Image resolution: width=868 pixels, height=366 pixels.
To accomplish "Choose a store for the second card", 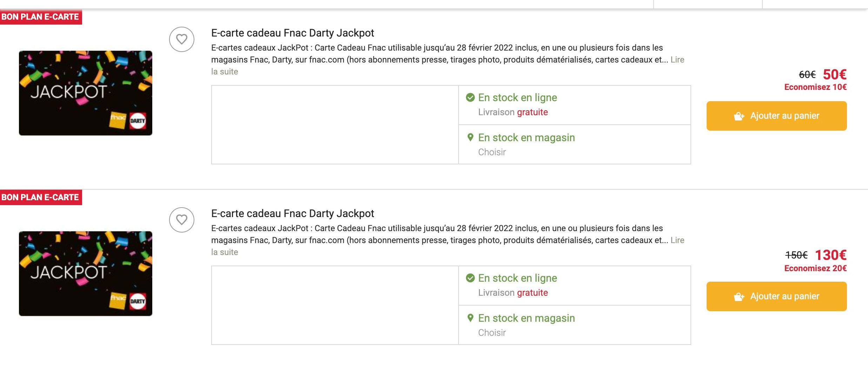I will tap(492, 333).
